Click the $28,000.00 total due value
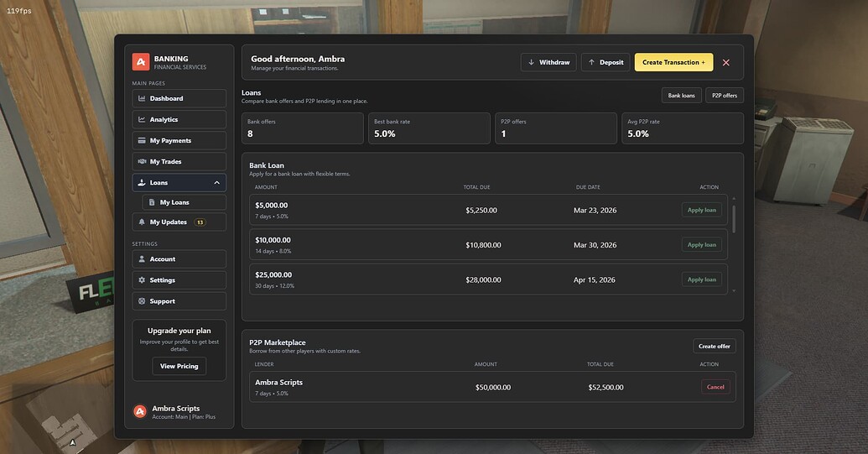 click(x=483, y=280)
